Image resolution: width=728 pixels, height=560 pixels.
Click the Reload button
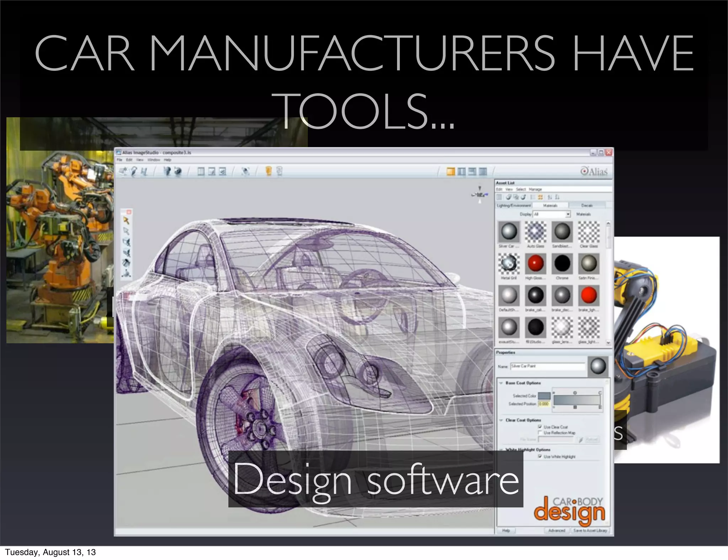coord(592,440)
